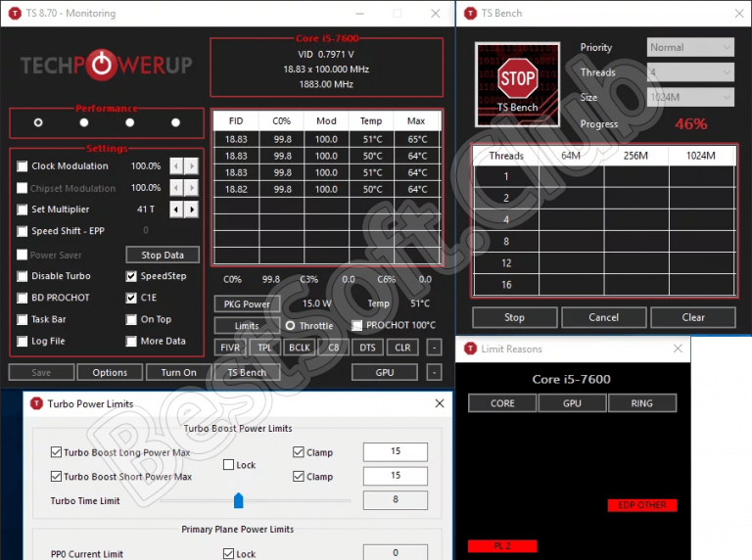Click the Limit Reasons window title icon
Viewport: 752px width, 560px height.
pyautogui.click(x=470, y=349)
